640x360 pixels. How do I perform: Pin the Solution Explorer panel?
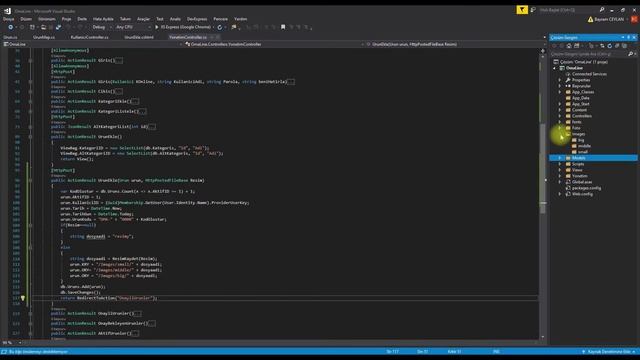[x=629, y=38]
